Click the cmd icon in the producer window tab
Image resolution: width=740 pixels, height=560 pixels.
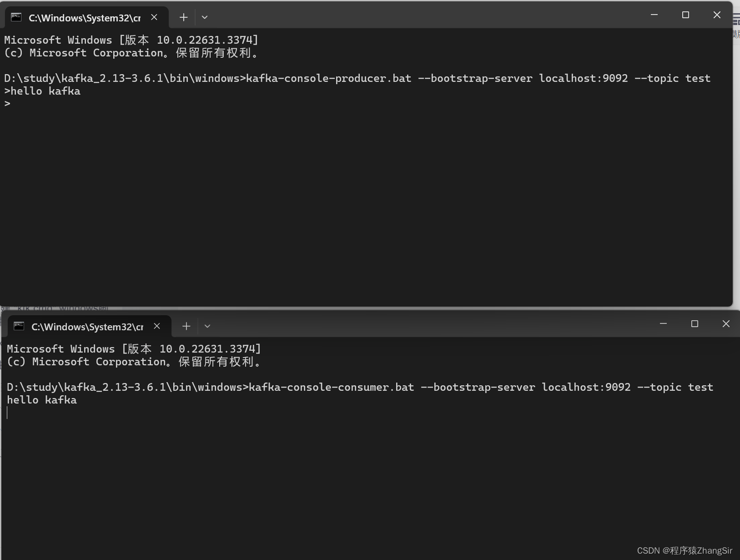click(x=16, y=17)
